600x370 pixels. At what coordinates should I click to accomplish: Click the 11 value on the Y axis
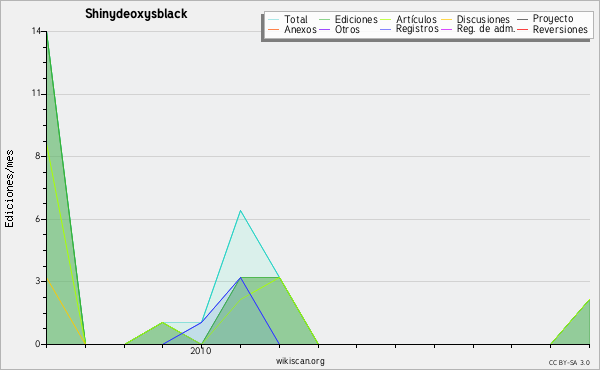click(x=37, y=93)
